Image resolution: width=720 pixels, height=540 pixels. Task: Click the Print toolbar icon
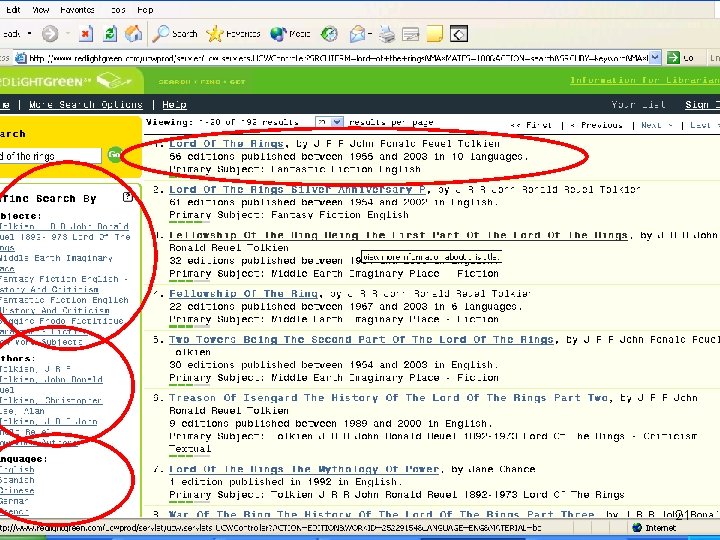pyautogui.click(x=387, y=34)
